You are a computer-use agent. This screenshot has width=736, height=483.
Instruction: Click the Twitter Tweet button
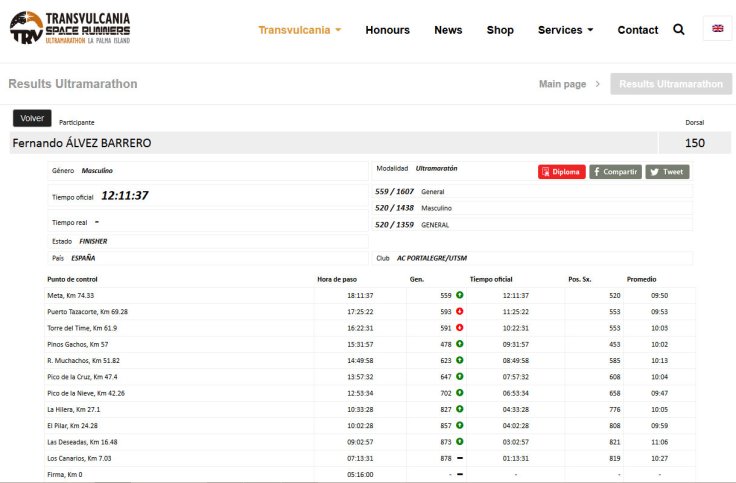[x=667, y=172]
